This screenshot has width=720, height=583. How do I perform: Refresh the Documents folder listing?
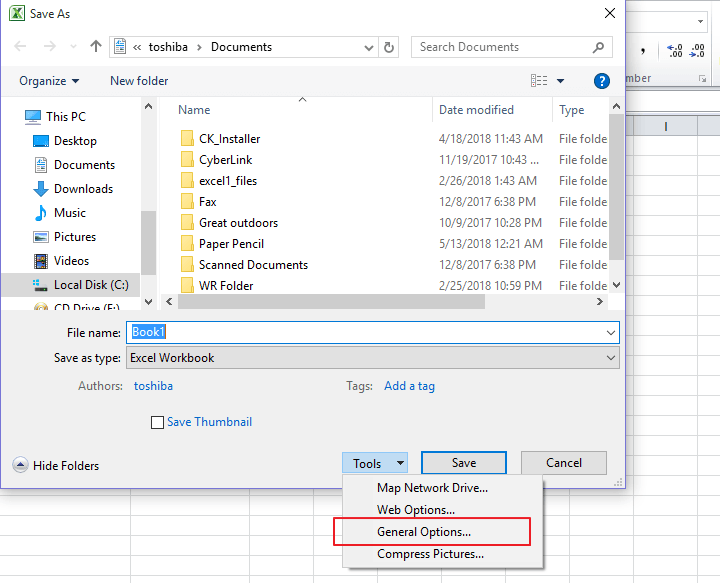point(388,47)
